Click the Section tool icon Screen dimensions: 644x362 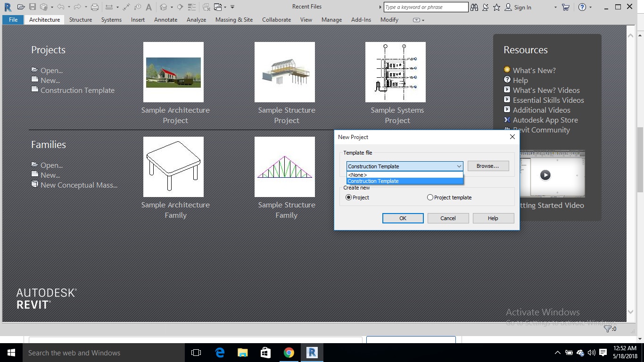coord(180,7)
